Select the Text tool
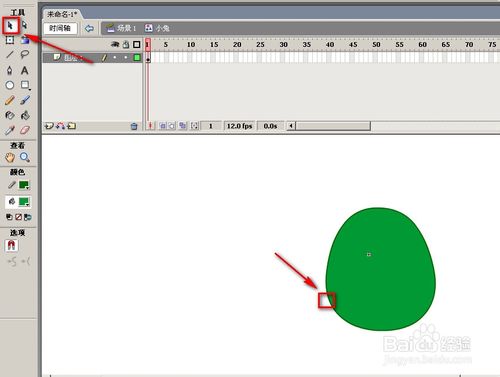Image resolution: width=500 pixels, height=377 pixels. coord(25,70)
